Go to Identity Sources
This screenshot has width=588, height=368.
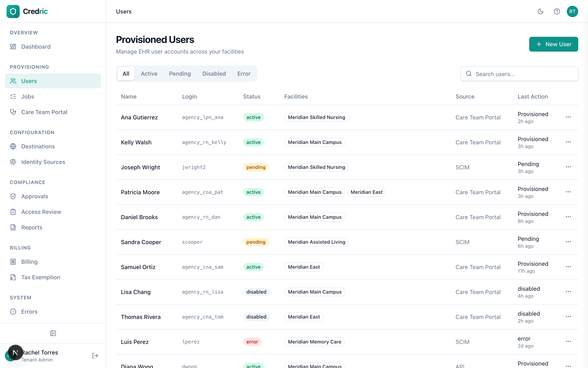click(53, 162)
